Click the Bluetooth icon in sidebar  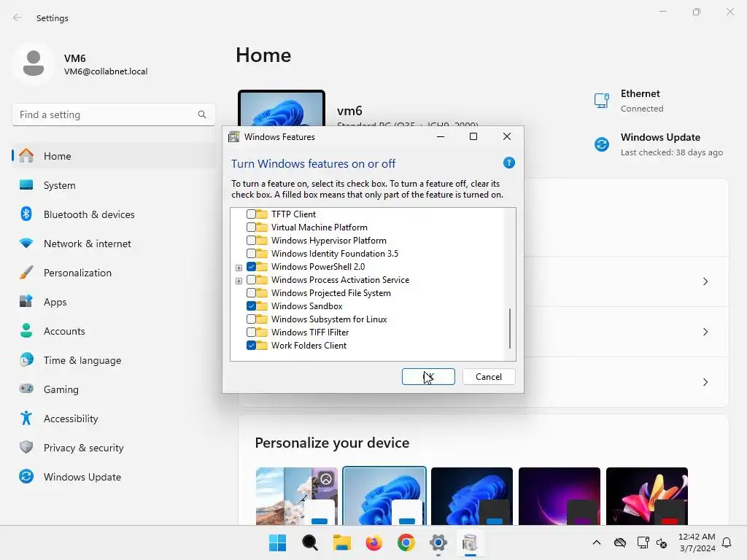26,214
